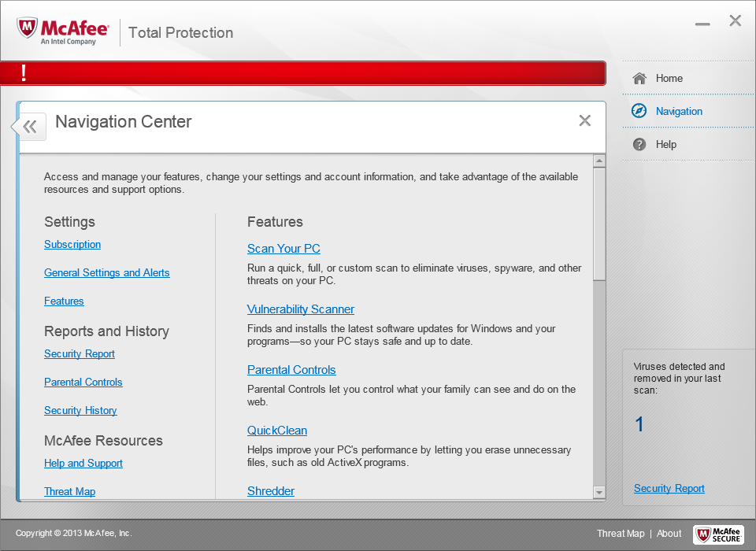
Task: Open Scan Your PC
Action: [283, 248]
